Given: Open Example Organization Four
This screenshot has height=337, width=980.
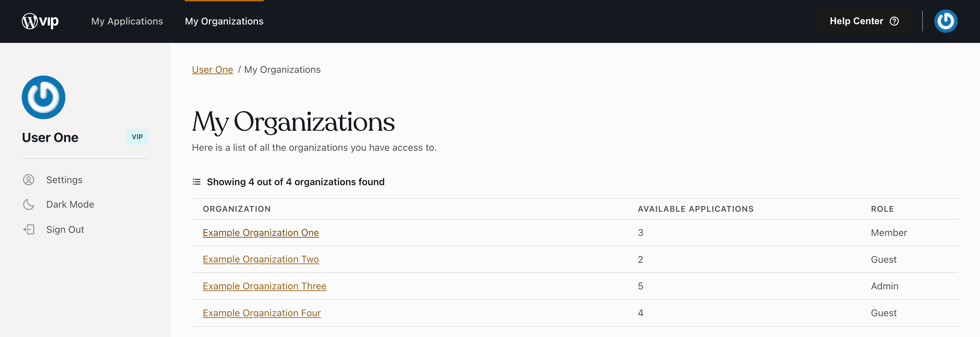Looking at the screenshot, I should (x=262, y=312).
